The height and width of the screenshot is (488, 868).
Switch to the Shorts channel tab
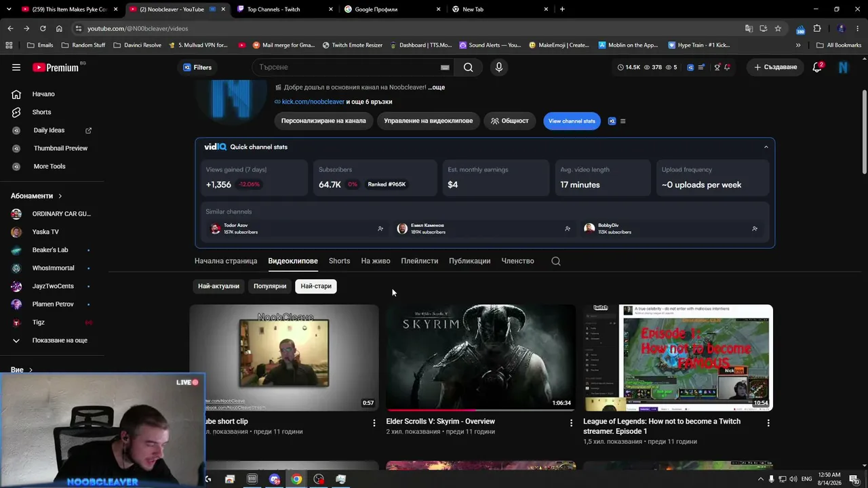tap(339, 261)
